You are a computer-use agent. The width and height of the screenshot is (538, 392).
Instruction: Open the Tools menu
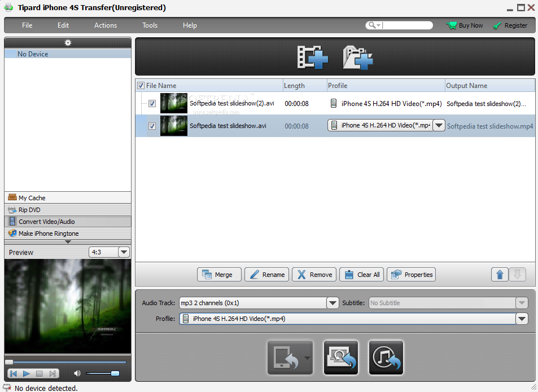click(150, 25)
